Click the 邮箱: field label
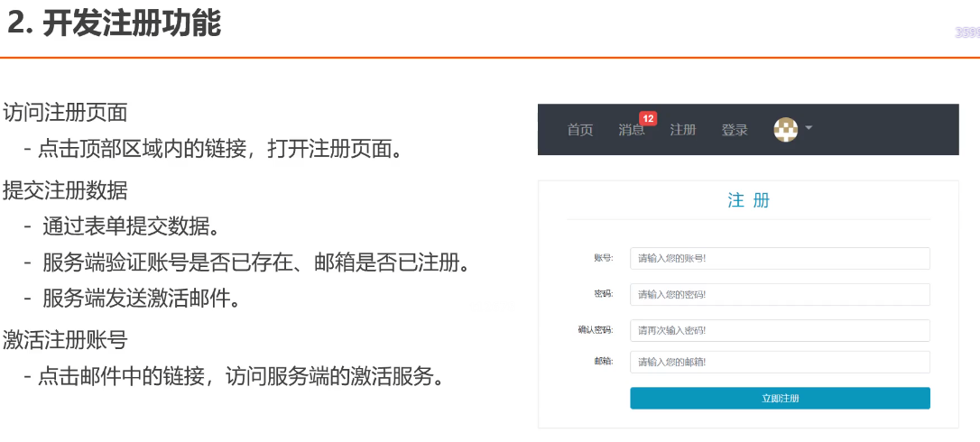 (x=604, y=362)
